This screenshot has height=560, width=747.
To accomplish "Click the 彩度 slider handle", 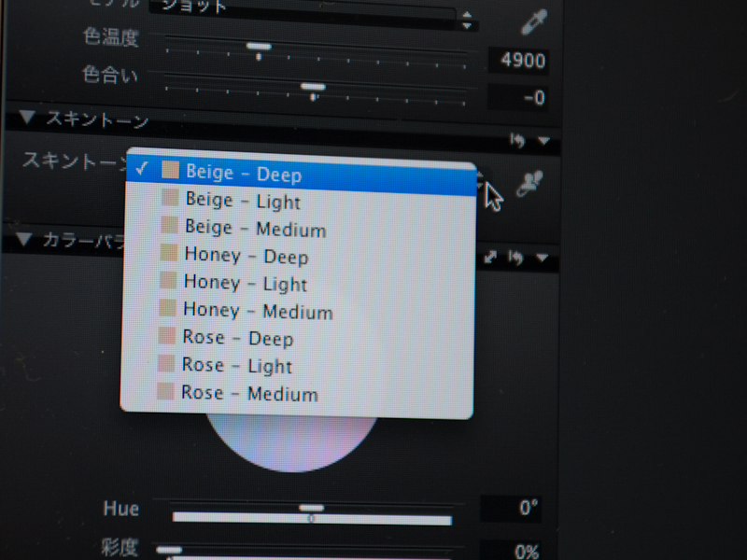I will 169,550.
